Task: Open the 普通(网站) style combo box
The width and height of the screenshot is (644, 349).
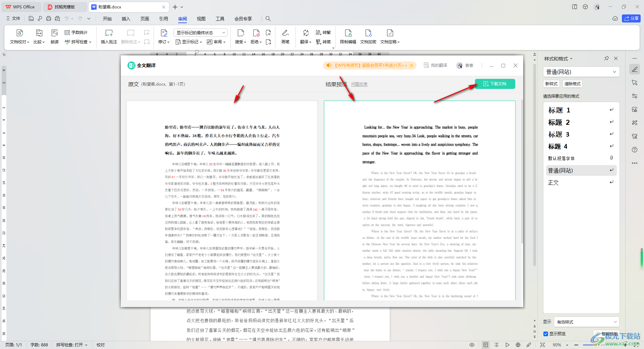Action: pos(581,72)
